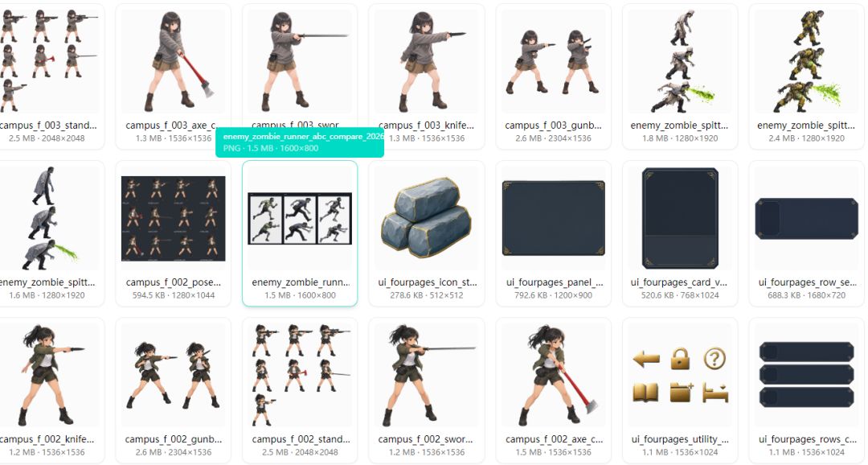Click the file name 'campus_f_002_pose...'
Screen dimensions: 868x465
click(x=174, y=282)
